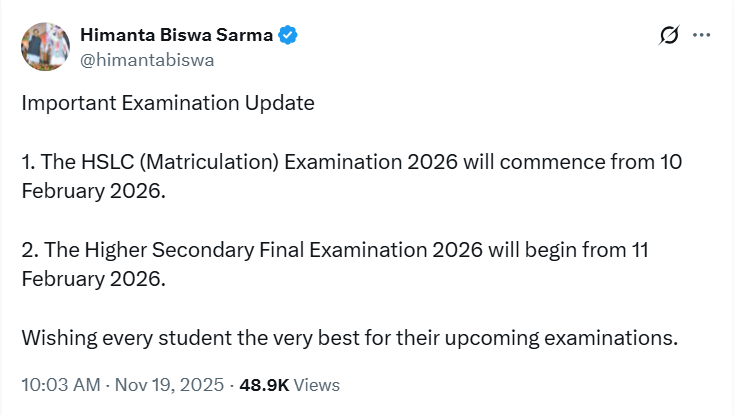
Task: Click the word "HSLC" in the post
Action: [x=104, y=162]
